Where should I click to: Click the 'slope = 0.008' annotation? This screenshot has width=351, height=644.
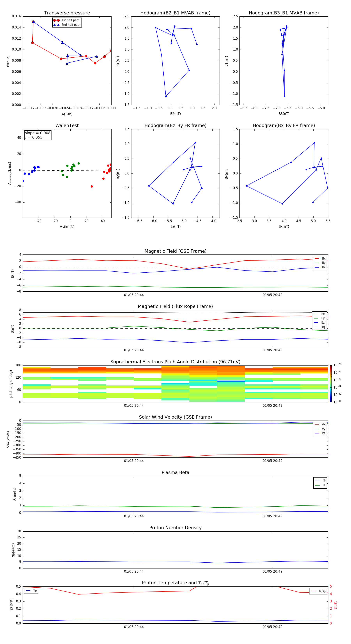[38, 133]
